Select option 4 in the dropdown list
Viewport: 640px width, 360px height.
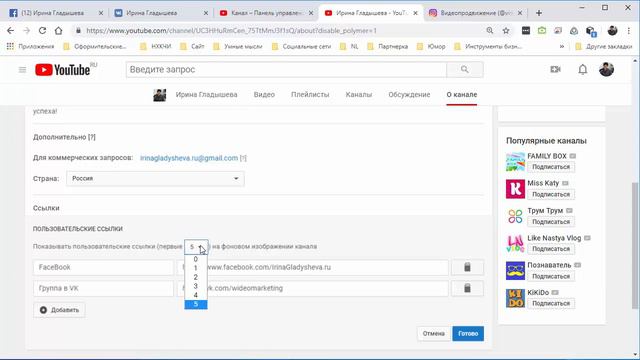point(196,295)
